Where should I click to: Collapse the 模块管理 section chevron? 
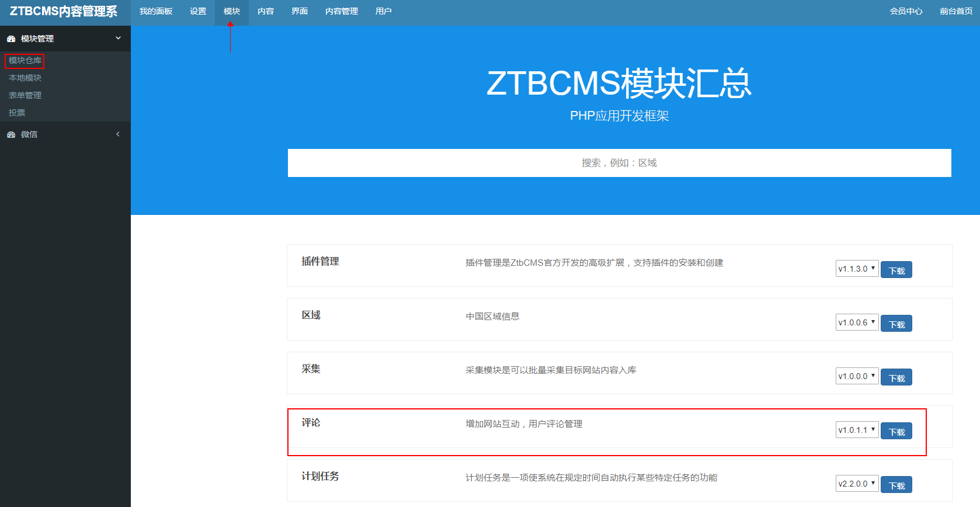tap(118, 38)
